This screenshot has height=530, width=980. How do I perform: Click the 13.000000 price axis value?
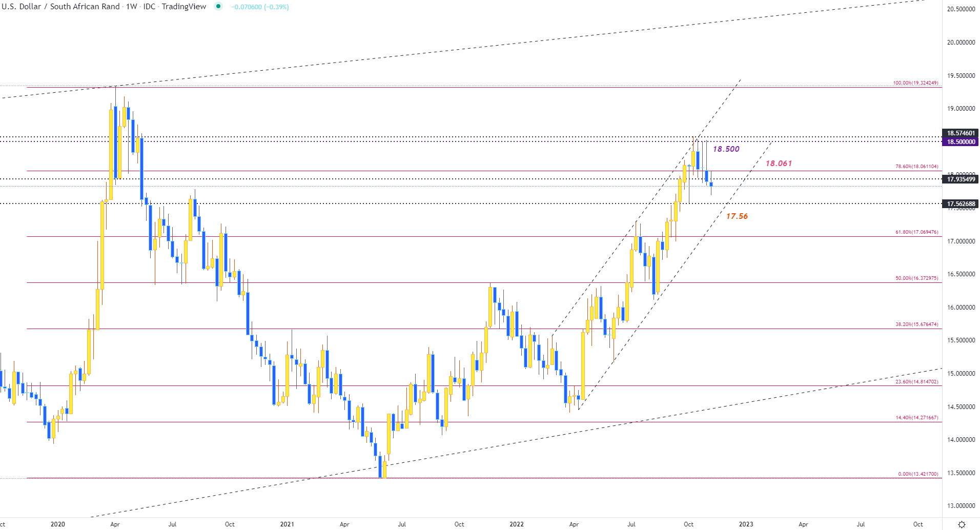[961, 506]
